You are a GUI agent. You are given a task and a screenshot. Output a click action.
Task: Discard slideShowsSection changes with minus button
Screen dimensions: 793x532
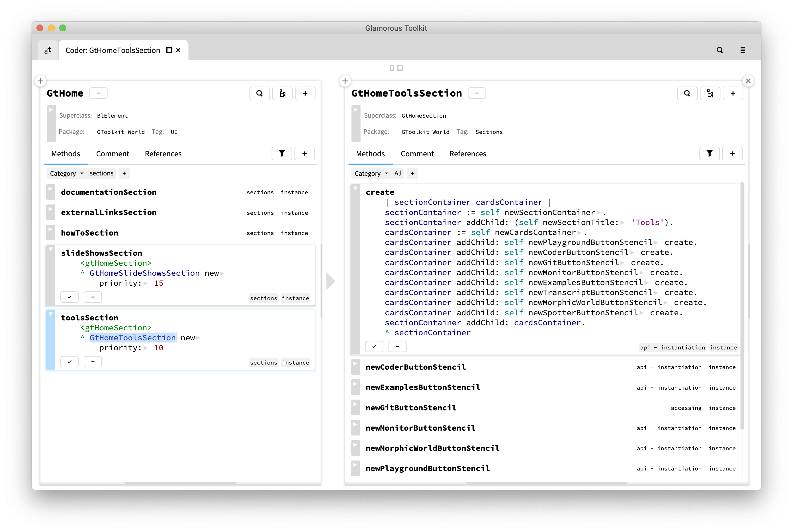tap(93, 297)
